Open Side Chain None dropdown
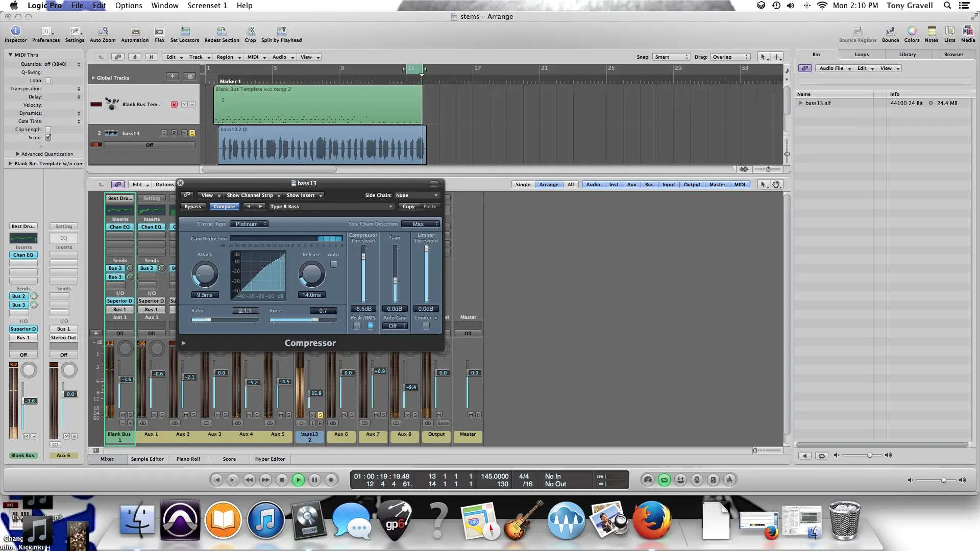Viewport: 980px width, 551px height. pos(416,195)
